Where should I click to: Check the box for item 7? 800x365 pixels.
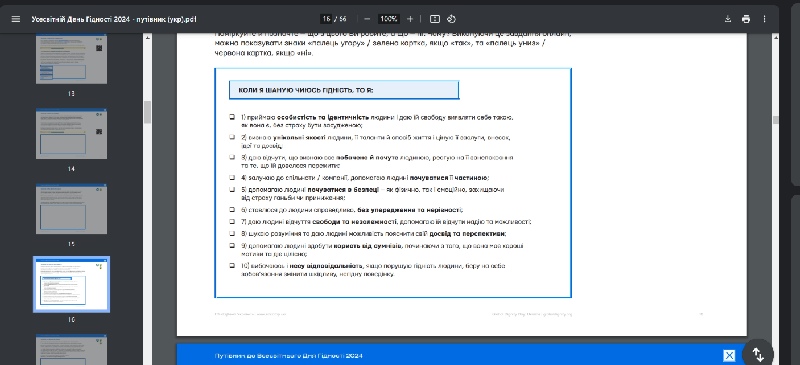(232, 222)
